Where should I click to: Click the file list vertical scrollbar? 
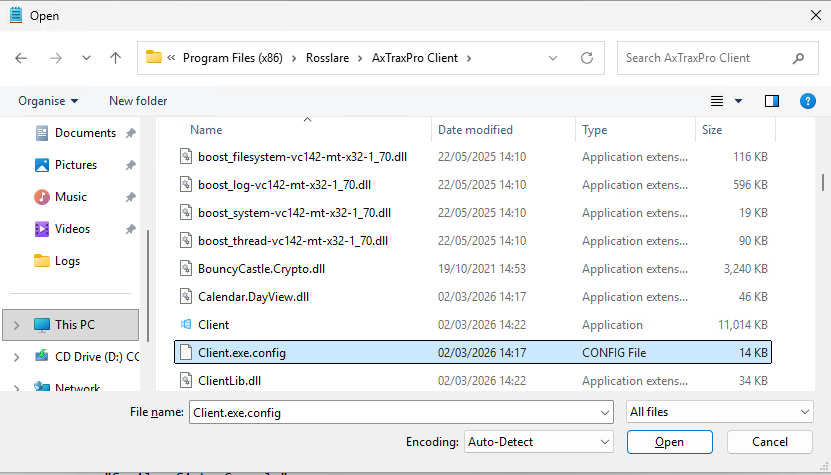pyautogui.click(x=822, y=250)
